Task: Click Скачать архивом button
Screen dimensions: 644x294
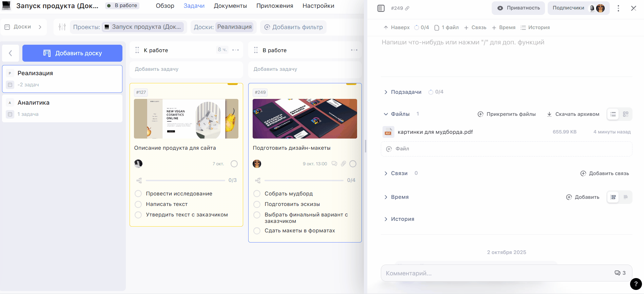Action: pyautogui.click(x=573, y=114)
